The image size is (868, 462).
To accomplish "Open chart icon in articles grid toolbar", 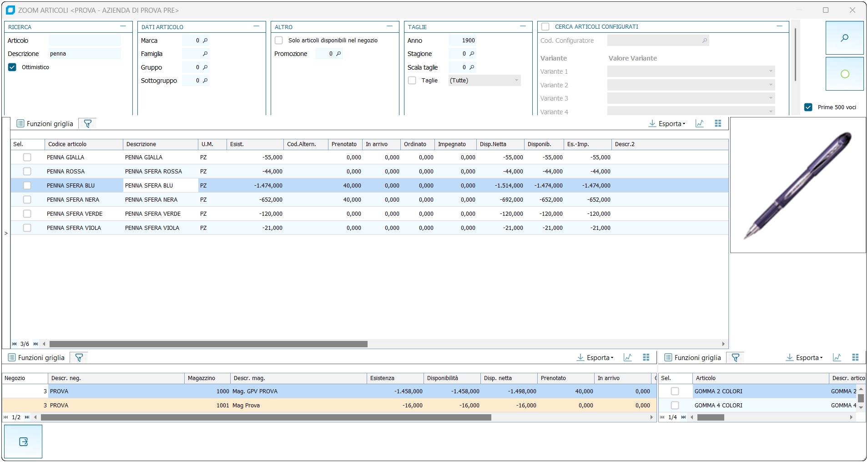I will coord(700,123).
